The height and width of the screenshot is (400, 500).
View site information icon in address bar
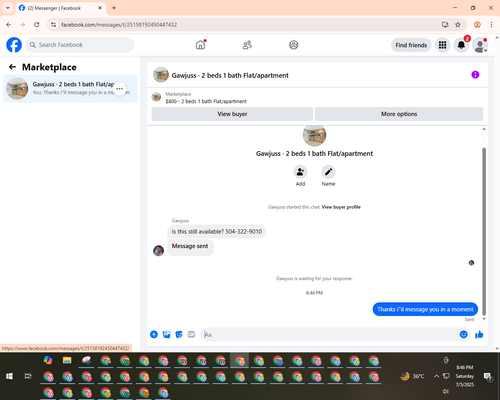coord(54,25)
